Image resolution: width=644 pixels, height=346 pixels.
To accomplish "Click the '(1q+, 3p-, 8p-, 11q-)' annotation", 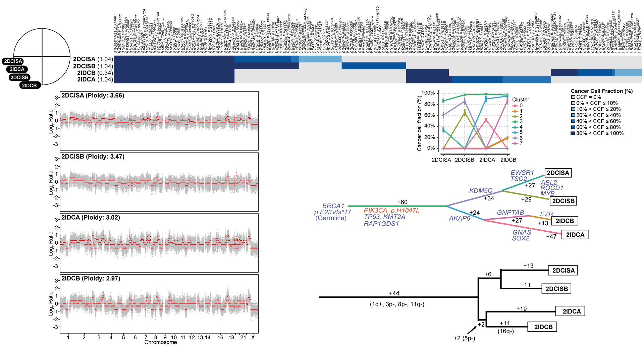I will [x=397, y=304].
